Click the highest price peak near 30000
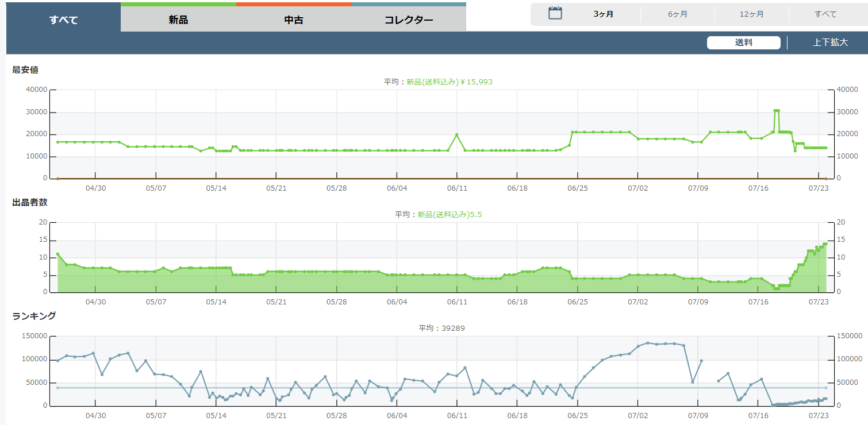The width and height of the screenshot is (868, 425). (777, 110)
